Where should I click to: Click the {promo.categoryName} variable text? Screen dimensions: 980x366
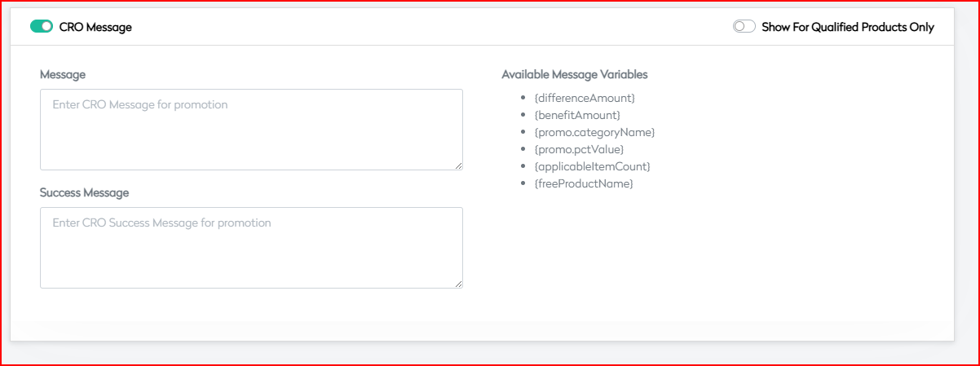[594, 132]
